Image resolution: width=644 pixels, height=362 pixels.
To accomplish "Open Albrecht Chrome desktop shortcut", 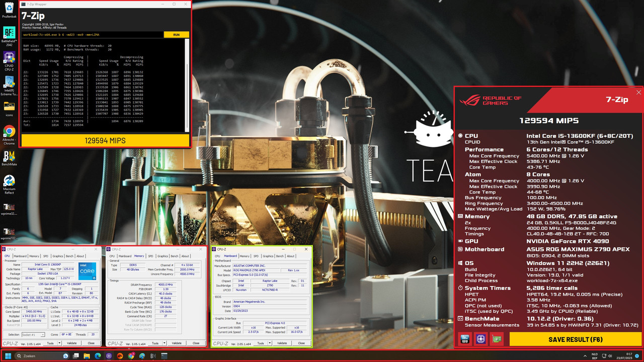I will tap(9, 135).
